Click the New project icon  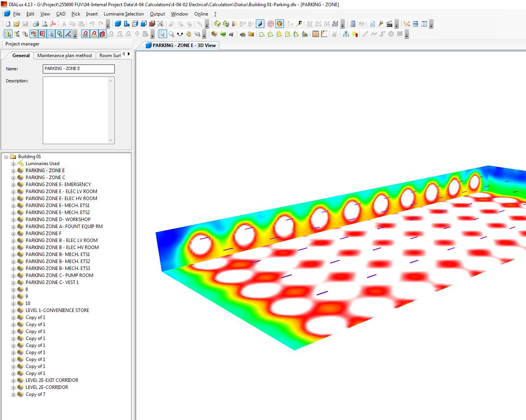click(8, 24)
